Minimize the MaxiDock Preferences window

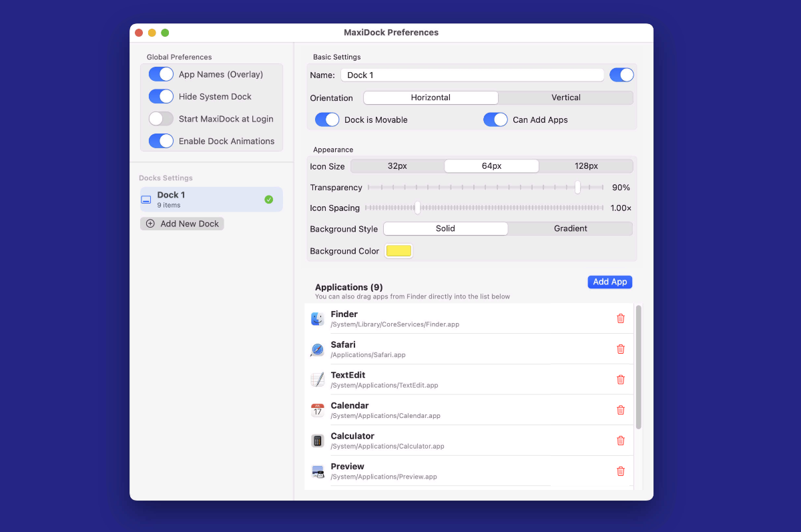coord(152,33)
